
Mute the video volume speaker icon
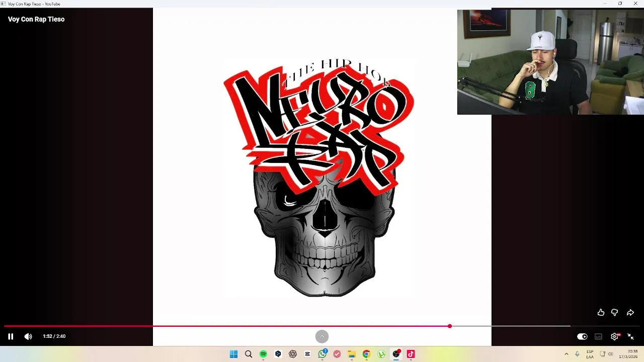click(28, 336)
